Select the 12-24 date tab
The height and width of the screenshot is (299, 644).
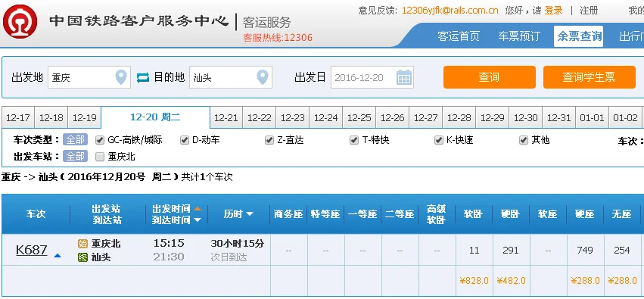pyautogui.click(x=326, y=118)
